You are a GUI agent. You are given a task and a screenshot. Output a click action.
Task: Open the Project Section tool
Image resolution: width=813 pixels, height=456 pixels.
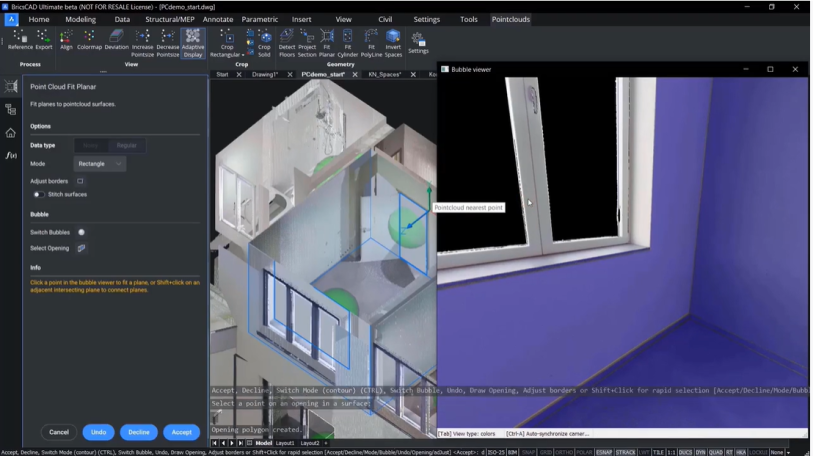[x=306, y=44]
